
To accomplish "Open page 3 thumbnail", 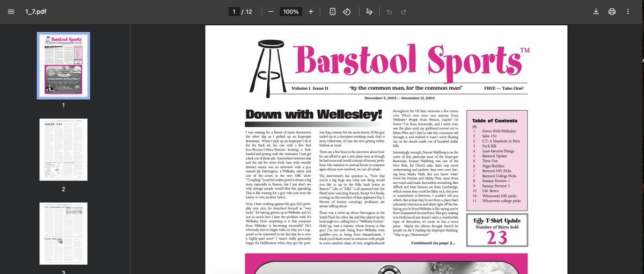I will click(x=63, y=233).
